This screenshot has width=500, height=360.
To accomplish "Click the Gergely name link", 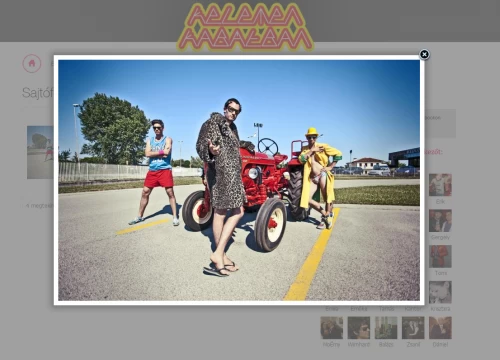I will click(x=440, y=237).
